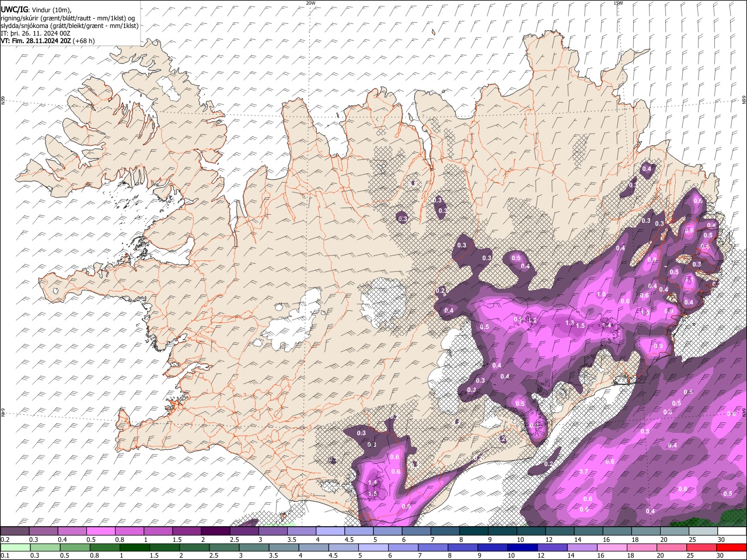
Task: Select the pale green 0.1 swatch in bottom legend row
Action: click(16, 547)
